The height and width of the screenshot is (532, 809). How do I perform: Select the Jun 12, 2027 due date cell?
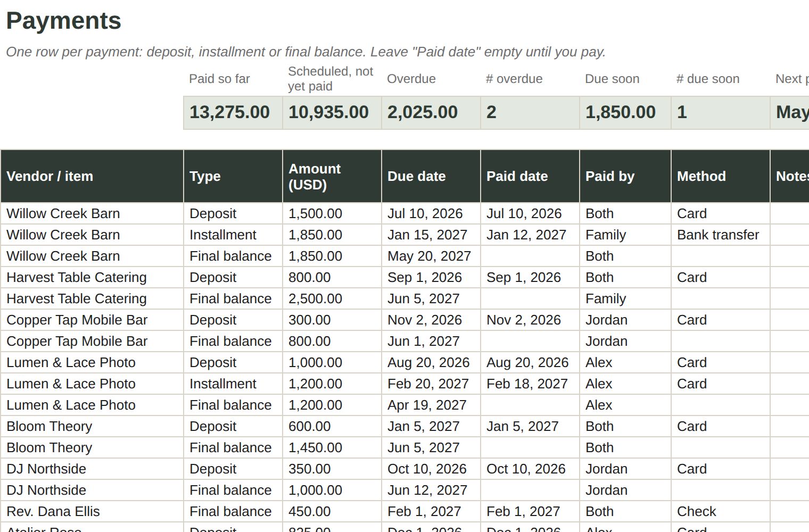point(431,490)
